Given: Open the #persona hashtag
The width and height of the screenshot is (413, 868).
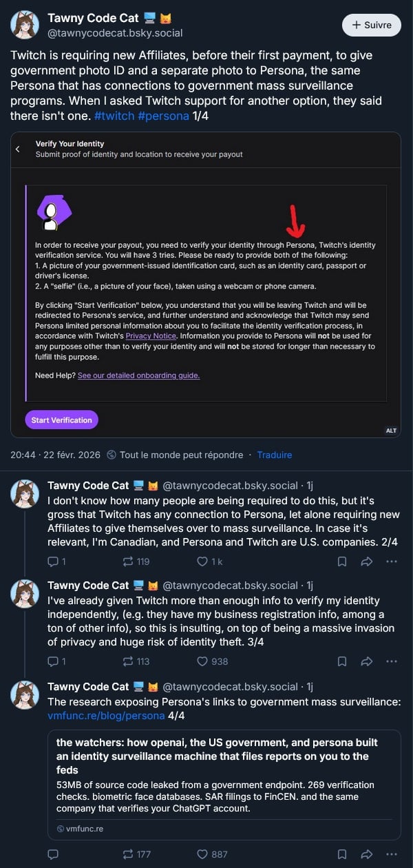Looking at the screenshot, I should pos(163,116).
